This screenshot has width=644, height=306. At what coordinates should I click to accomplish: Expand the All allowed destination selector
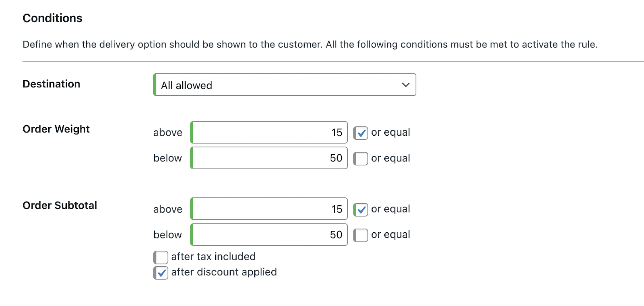point(285,85)
